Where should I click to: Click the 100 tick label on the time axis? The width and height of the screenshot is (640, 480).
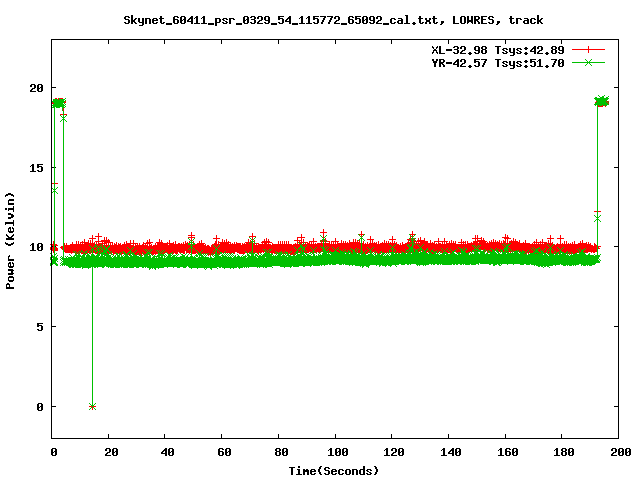[x=336, y=452]
